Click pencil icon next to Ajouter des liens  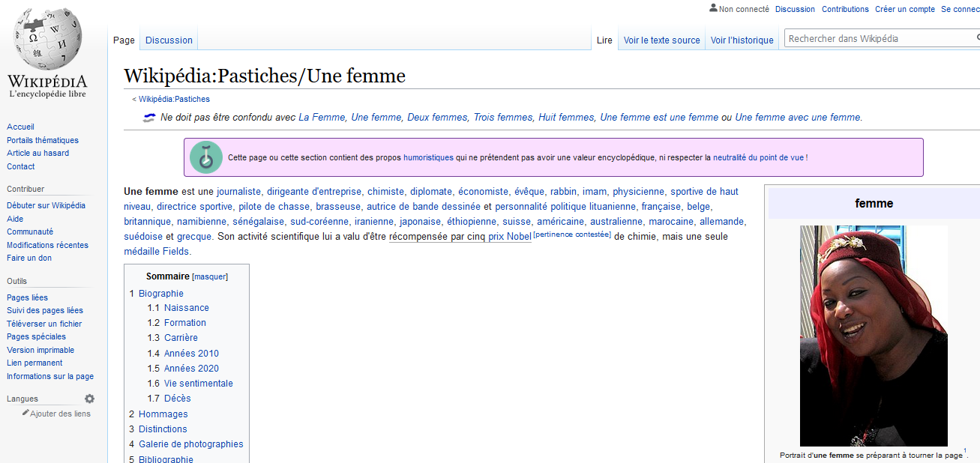click(x=25, y=413)
